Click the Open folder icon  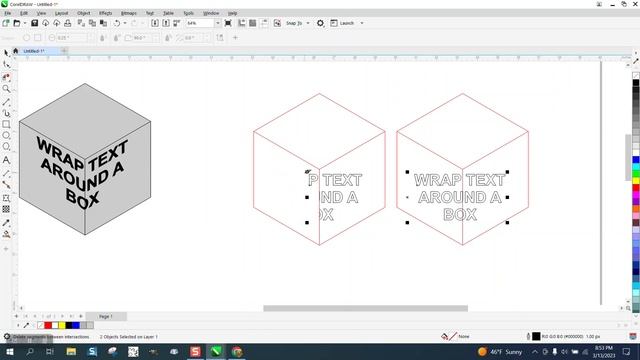click(16, 23)
